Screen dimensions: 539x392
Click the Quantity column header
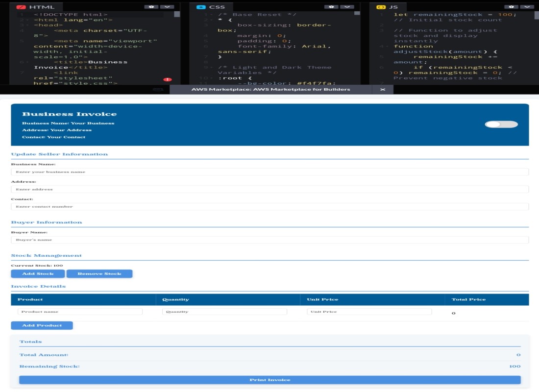(x=228, y=299)
